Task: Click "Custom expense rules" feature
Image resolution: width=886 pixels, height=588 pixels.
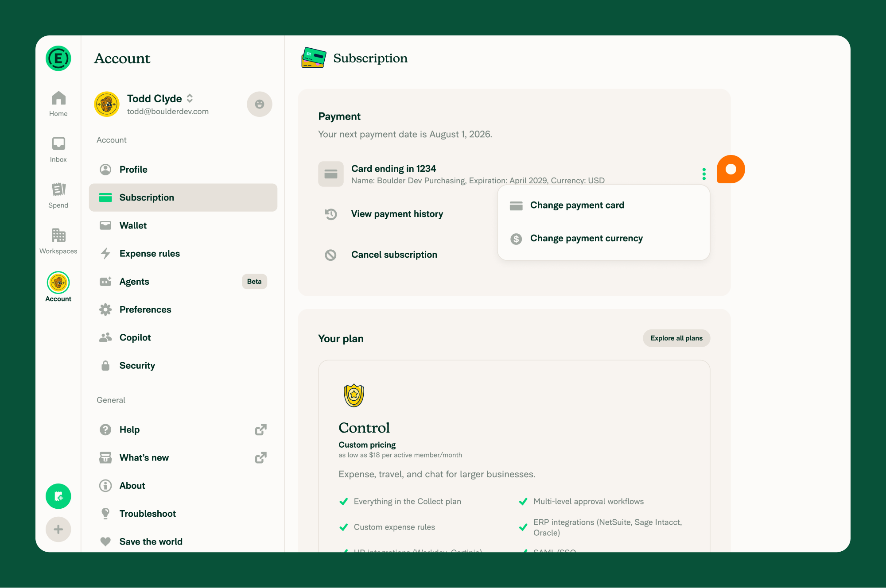Action: (394, 527)
